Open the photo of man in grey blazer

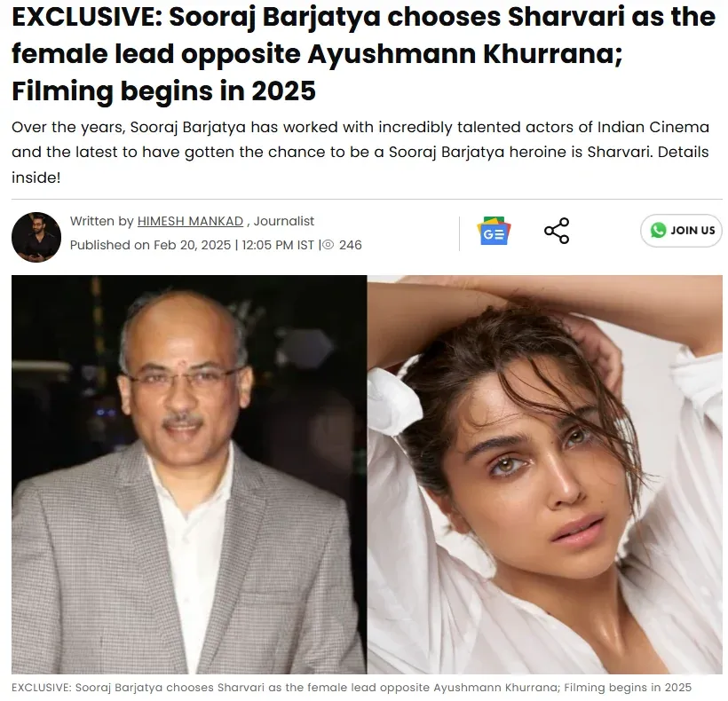[x=189, y=474]
